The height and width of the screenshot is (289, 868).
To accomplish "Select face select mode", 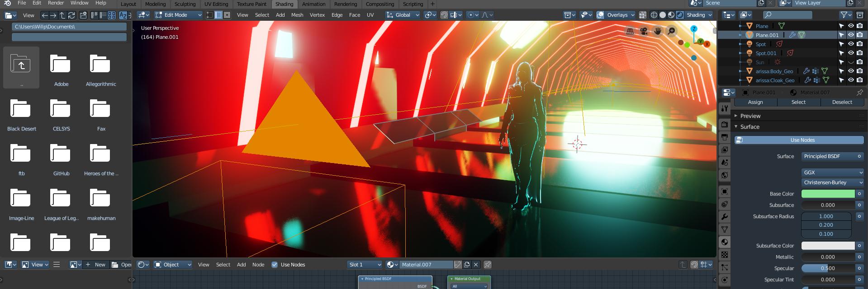I will coord(227,15).
